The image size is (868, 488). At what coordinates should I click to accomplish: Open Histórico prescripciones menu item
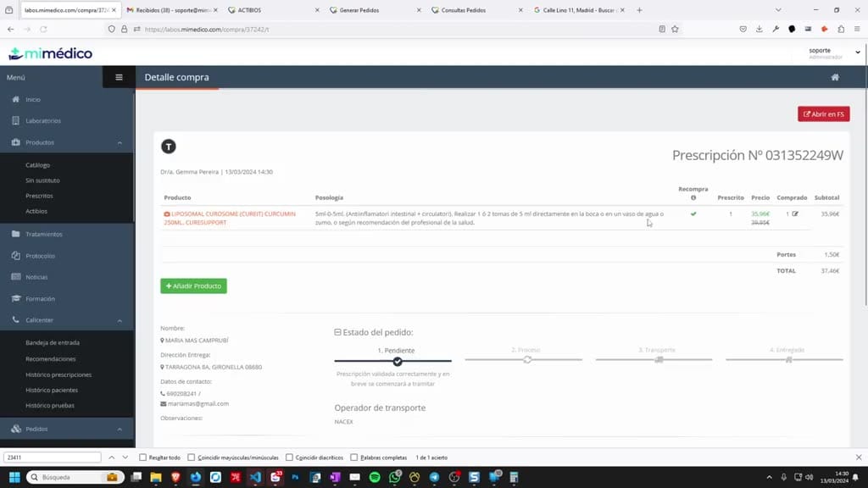(58, 374)
